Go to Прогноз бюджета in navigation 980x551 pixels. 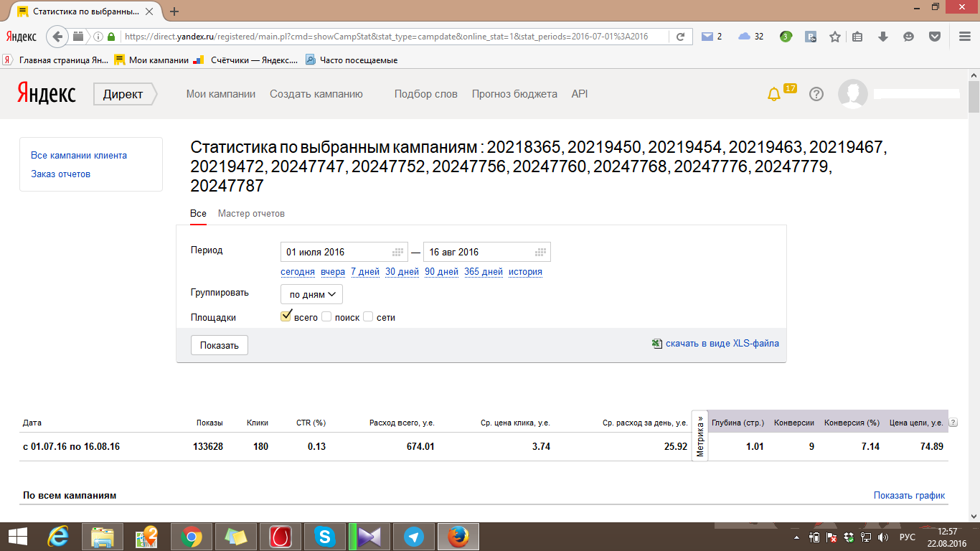514,94
